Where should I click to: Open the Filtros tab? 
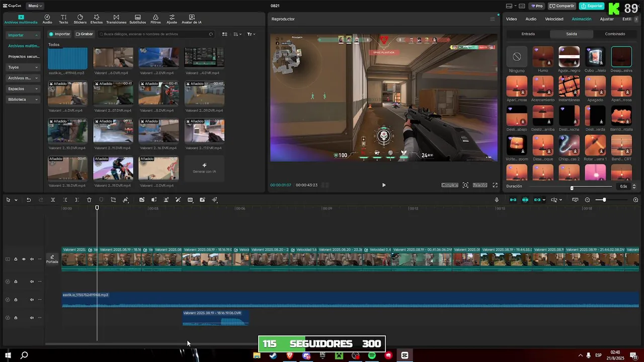point(155,19)
